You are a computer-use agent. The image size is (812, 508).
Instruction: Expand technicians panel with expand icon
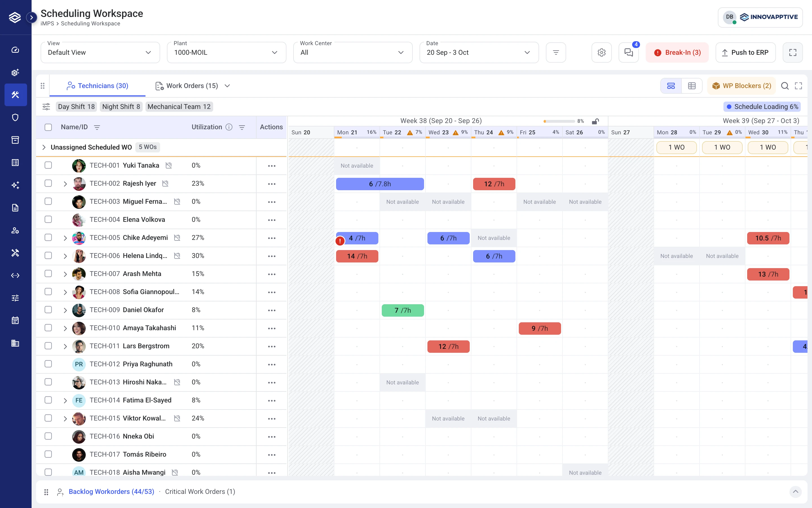click(798, 86)
